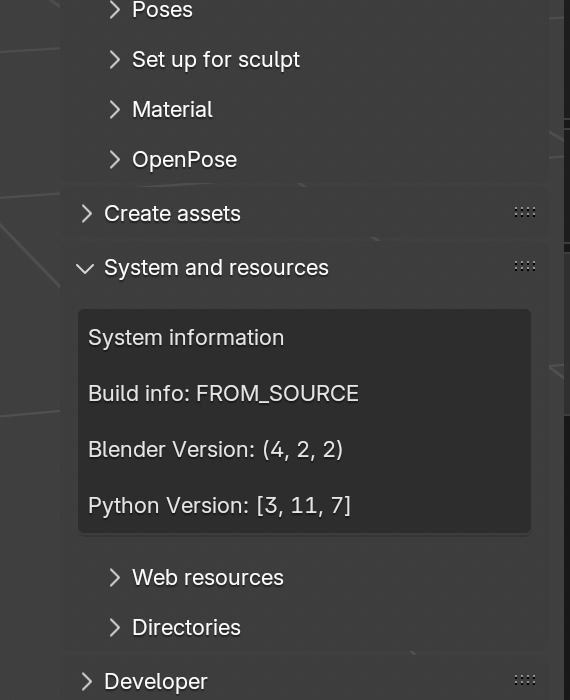This screenshot has width=570, height=700.
Task: Click the Developer header title text
Action: click(x=156, y=682)
